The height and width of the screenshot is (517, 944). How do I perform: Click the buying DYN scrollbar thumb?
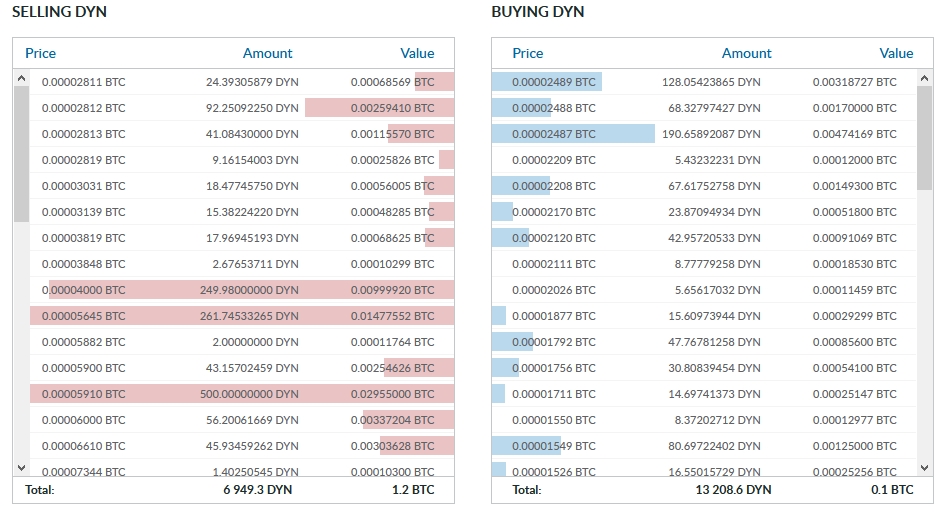(925, 138)
